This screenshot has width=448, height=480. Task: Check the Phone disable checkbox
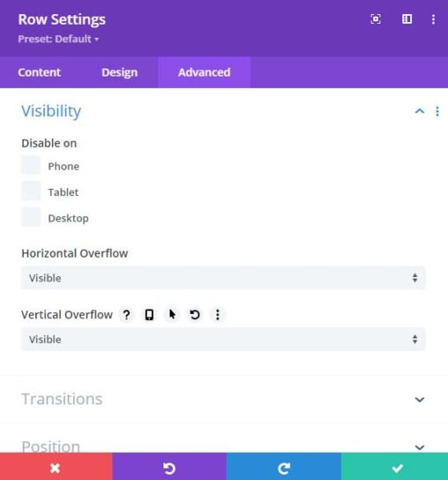pyautogui.click(x=31, y=165)
